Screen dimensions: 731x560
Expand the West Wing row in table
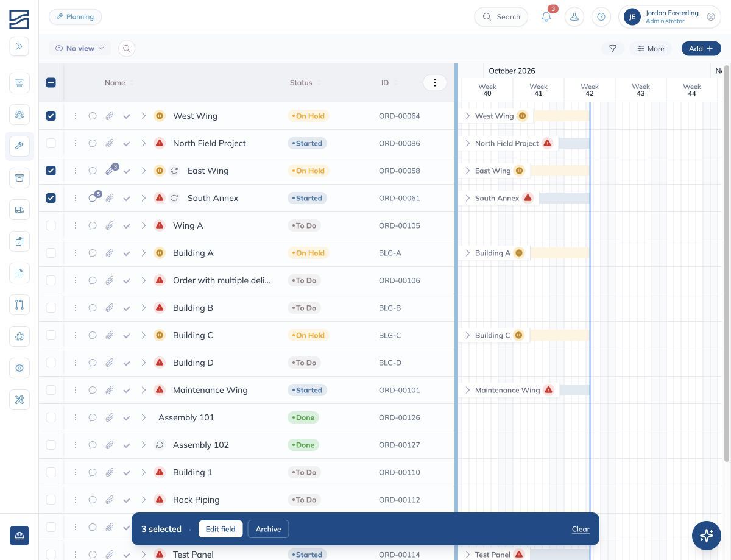[x=144, y=116]
